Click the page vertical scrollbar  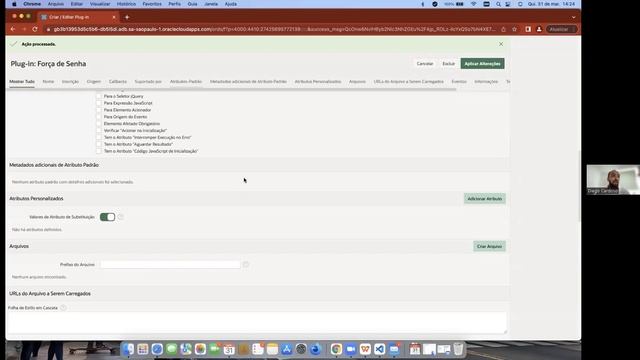coord(579,186)
